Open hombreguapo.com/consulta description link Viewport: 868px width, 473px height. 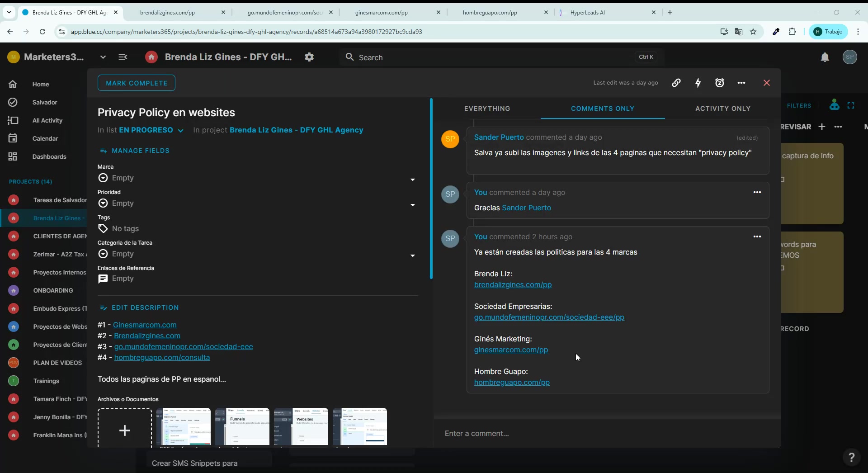coord(162,357)
